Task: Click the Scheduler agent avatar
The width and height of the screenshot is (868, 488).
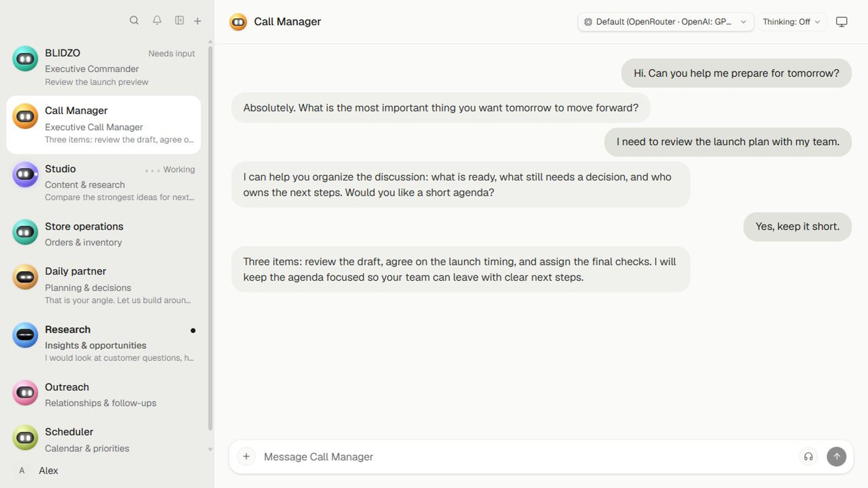Action: (25, 438)
